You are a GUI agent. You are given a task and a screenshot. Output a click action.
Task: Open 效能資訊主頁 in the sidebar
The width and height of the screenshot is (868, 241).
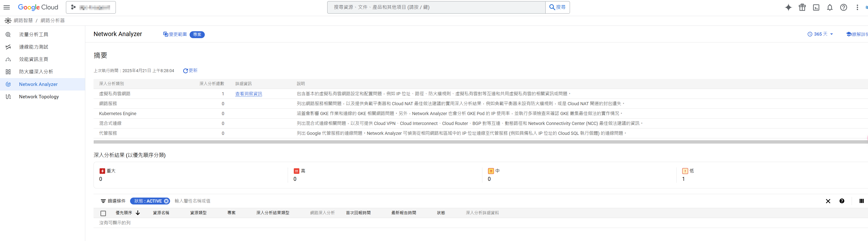click(x=43, y=59)
